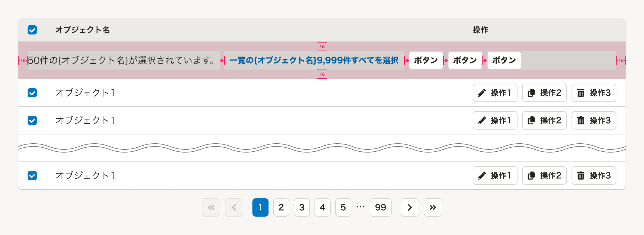644x235 pixels.
Task: Uncheck the header select-all checkbox
Action: pos(32,30)
